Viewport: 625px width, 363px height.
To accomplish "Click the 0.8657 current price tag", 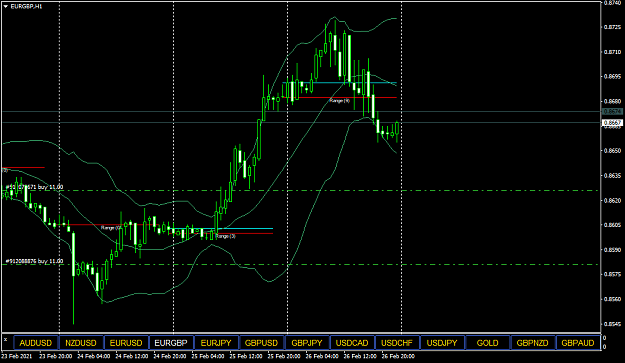I will pyautogui.click(x=612, y=123).
